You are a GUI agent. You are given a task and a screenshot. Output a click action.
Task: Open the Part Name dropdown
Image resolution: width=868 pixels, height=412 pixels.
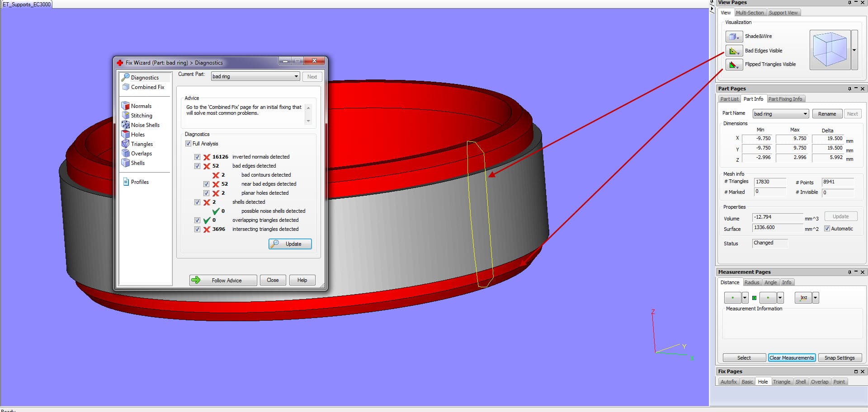(805, 113)
